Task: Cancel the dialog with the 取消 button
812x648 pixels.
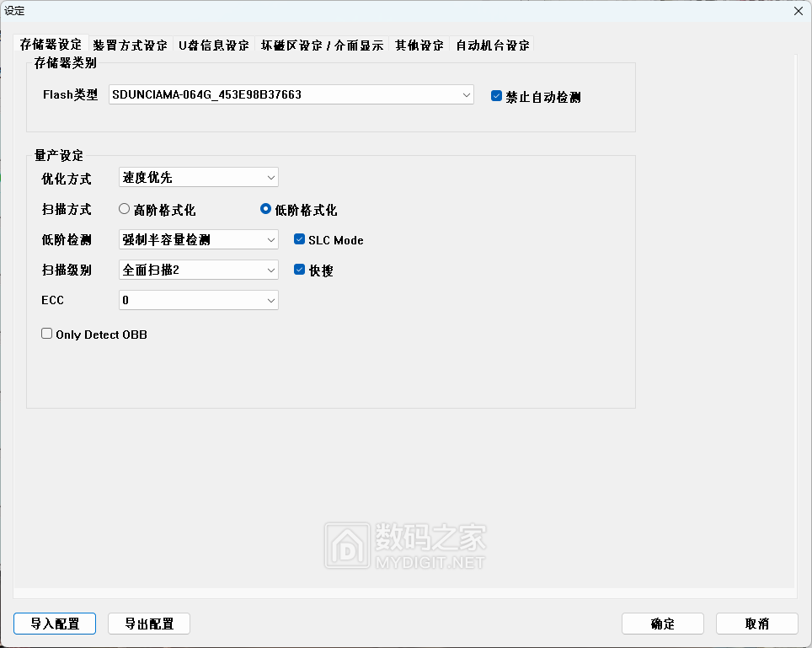Action: (x=757, y=624)
